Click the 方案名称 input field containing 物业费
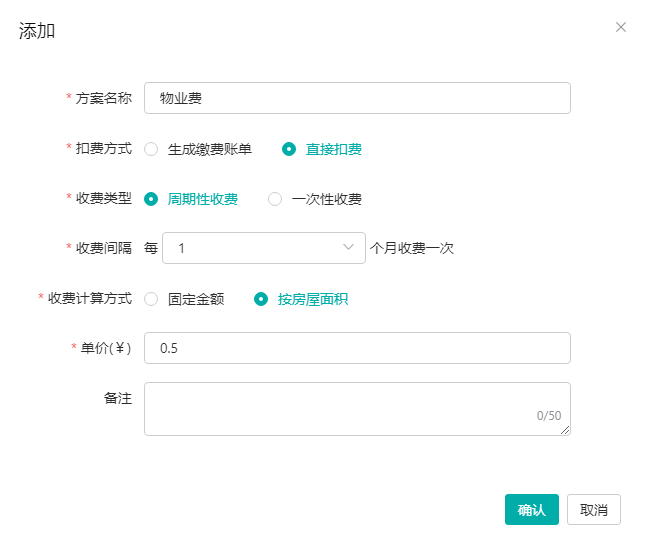The image size is (646, 551). click(x=357, y=98)
